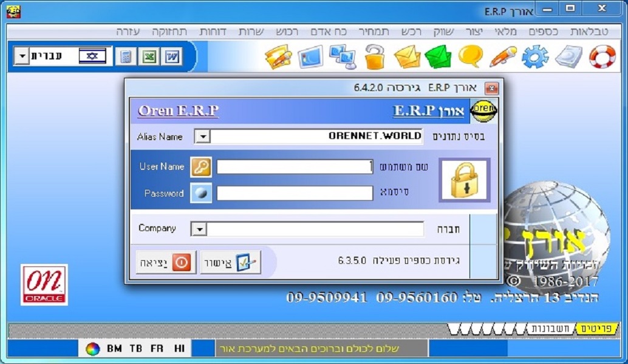Open the טבלאות menu
Viewport: 628px width, 364px height.
click(x=589, y=32)
